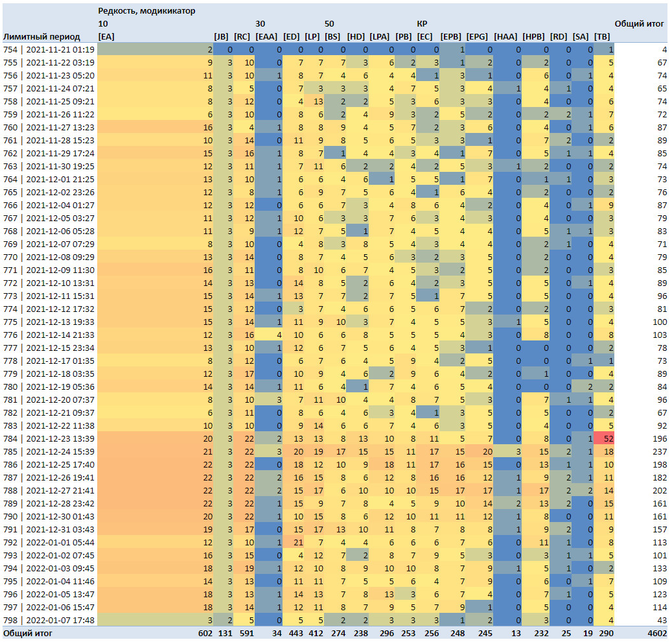Click the [HPB] column header
This screenshot has width=672, height=642.
point(533,37)
